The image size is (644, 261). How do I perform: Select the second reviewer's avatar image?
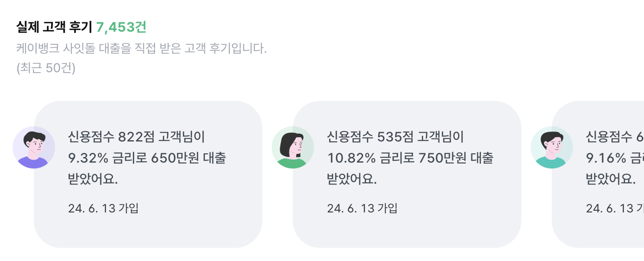pos(293,147)
